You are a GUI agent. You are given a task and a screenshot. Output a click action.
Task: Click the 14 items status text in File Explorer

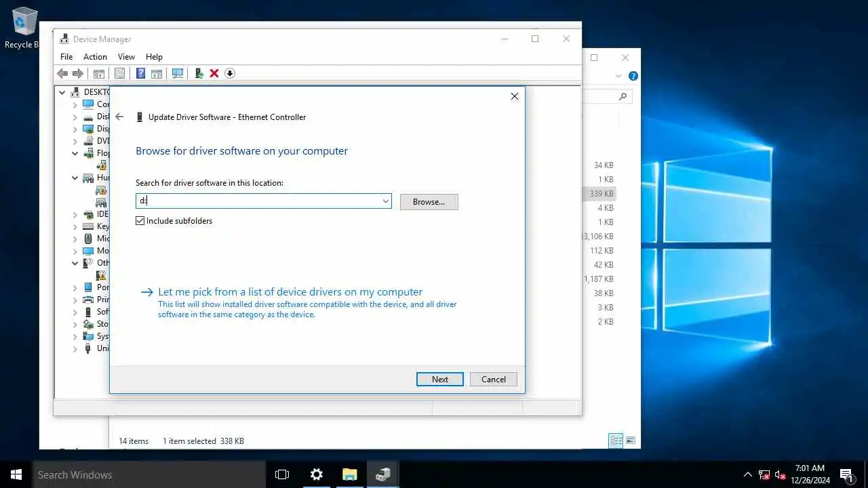click(x=134, y=441)
